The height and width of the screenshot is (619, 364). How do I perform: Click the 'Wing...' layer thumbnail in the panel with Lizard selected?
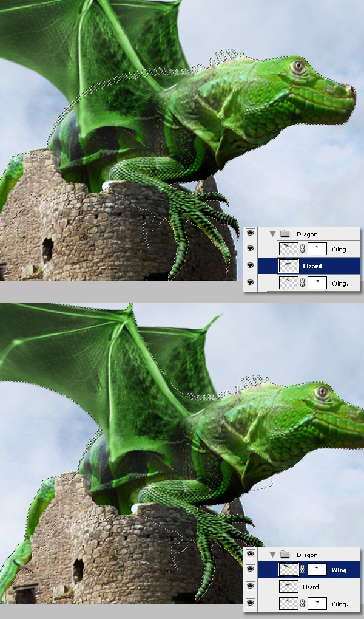point(289,282)
